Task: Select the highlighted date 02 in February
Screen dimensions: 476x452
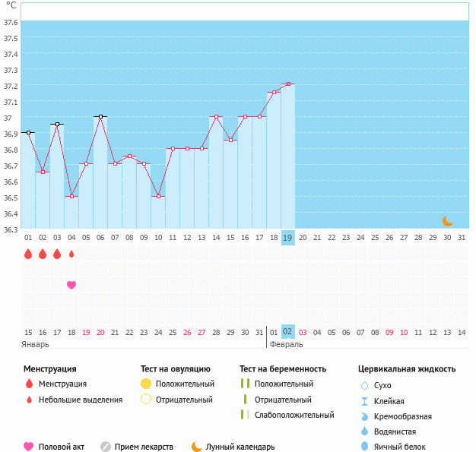Action: [287, 332]
